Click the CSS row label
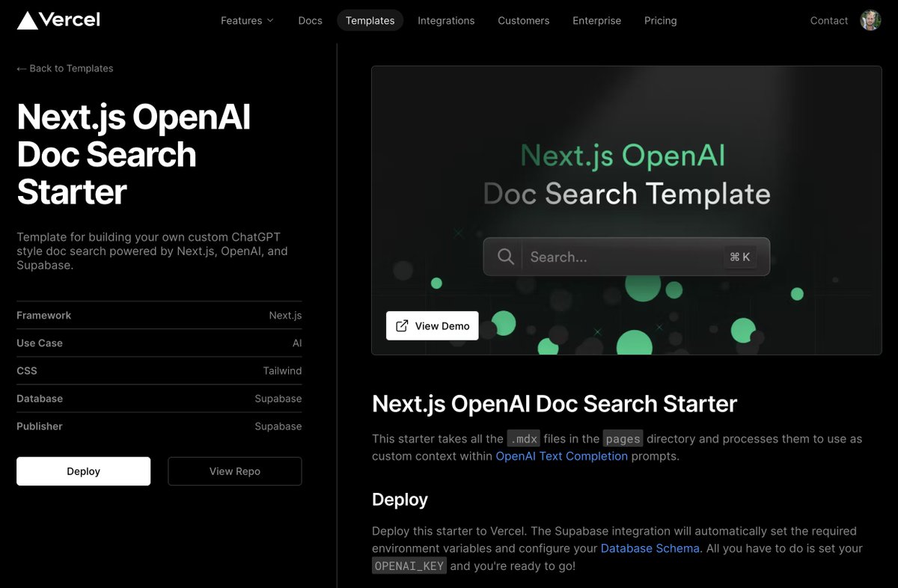 tap(27, 370)
